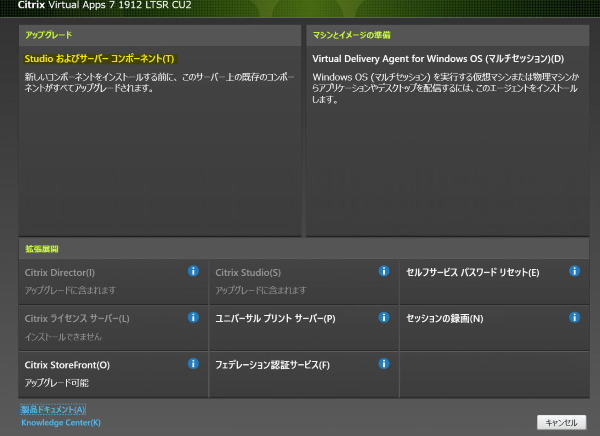The height and width of the screenshot is (436, 600).
Task: Show info for フェデレーション認証サービス
Action: [384, 363]
